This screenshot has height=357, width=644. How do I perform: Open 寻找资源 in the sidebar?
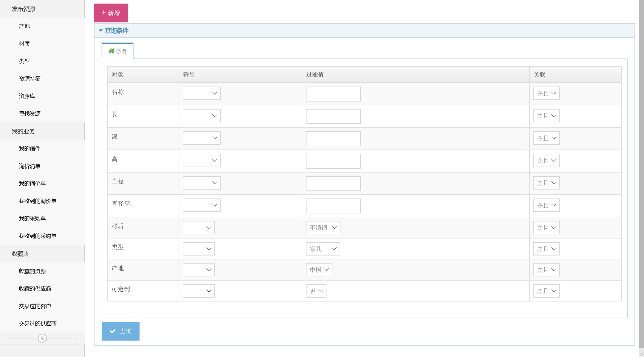tap(42, 114)
